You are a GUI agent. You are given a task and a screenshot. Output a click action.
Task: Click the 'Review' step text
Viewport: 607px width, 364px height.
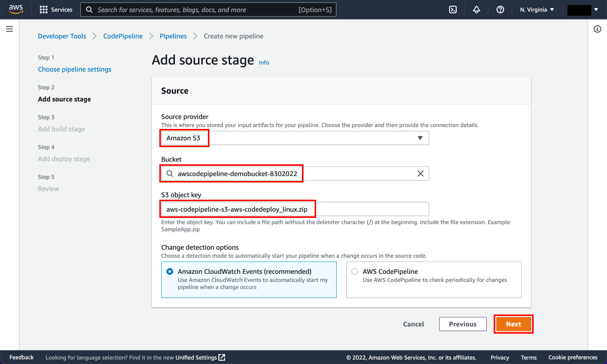tap(49, 189)
